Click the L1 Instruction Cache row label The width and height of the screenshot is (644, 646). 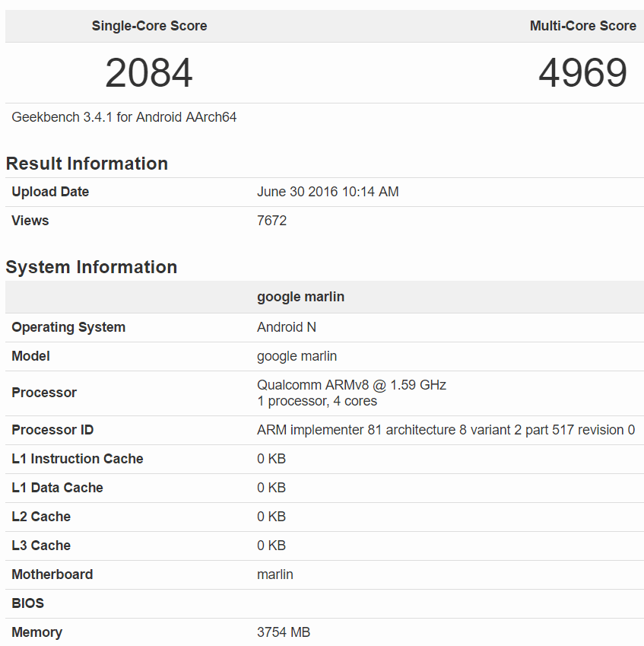[x=78, y=459]
